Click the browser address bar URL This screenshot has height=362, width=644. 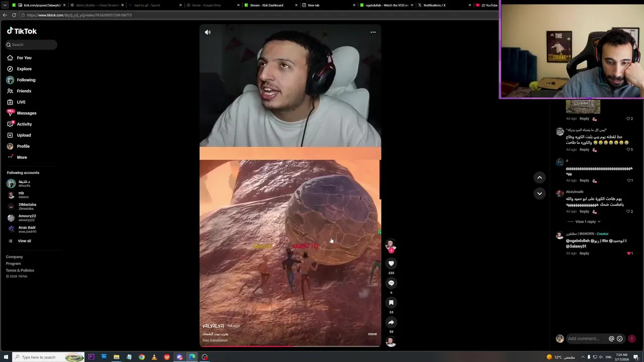coord(79,15)
